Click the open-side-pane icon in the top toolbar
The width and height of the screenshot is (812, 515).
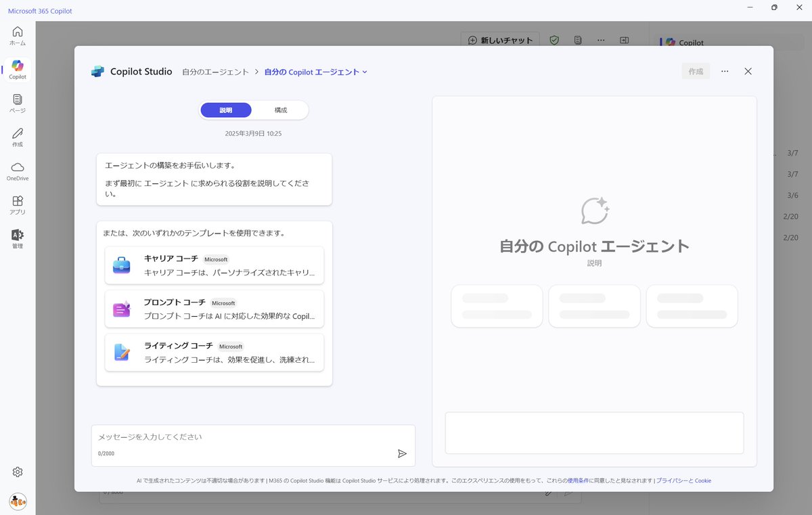click(x=624, y=41)
